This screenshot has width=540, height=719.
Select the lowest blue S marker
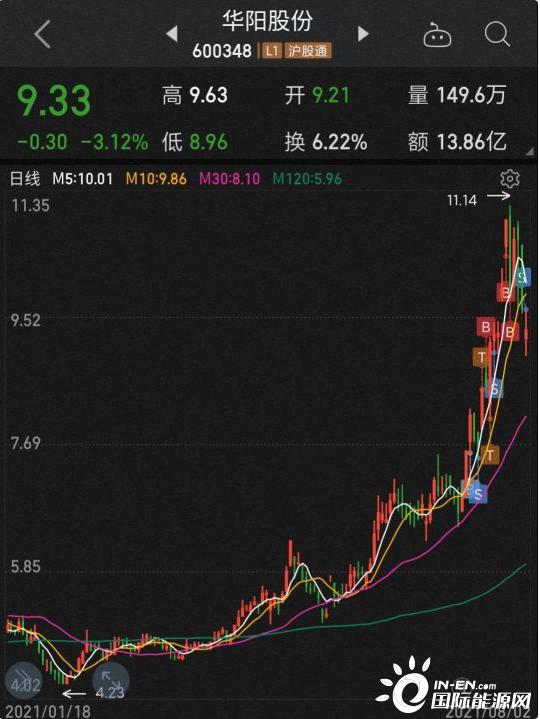tap(478, 494)
